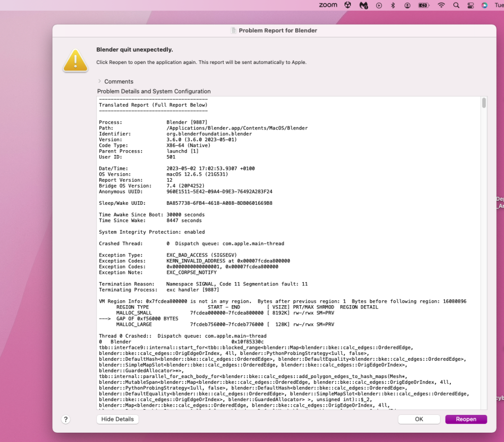Click the exception type 'EXC_BAD_ACCESS (SIGSEGV)'
This screenshot has width=504, height=442.
pos(201,255)
